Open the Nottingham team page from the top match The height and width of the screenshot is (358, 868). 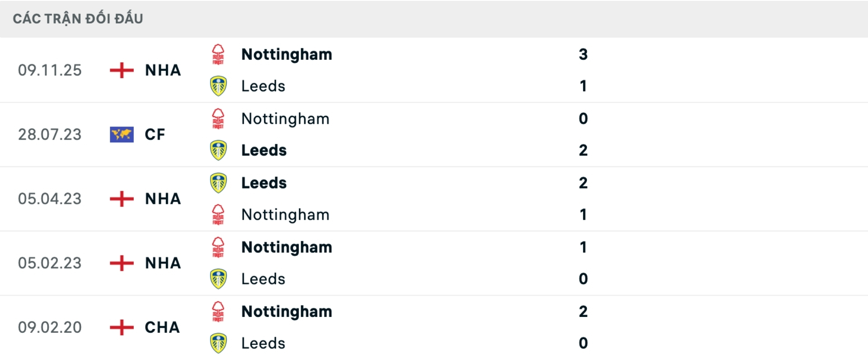pos(287,54)
